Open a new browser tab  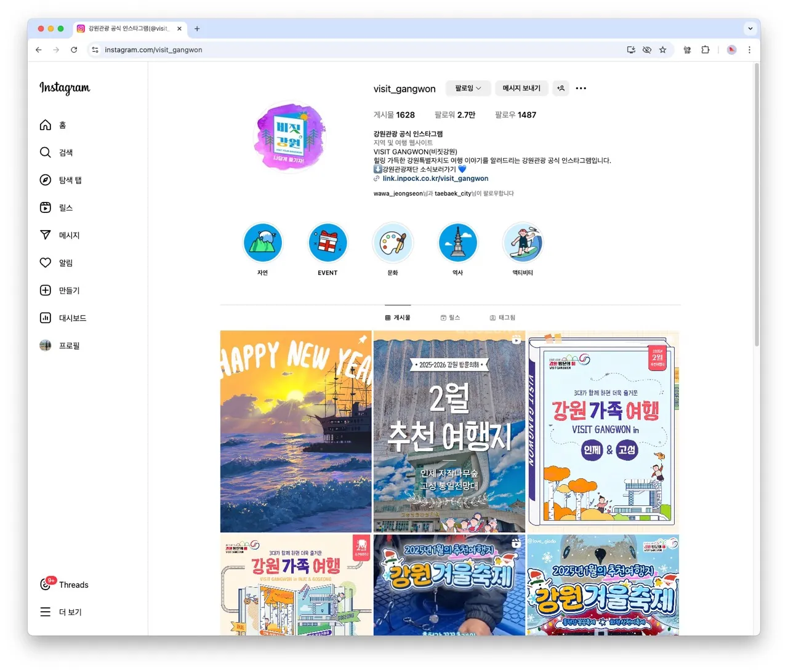(x=197, y=28)
